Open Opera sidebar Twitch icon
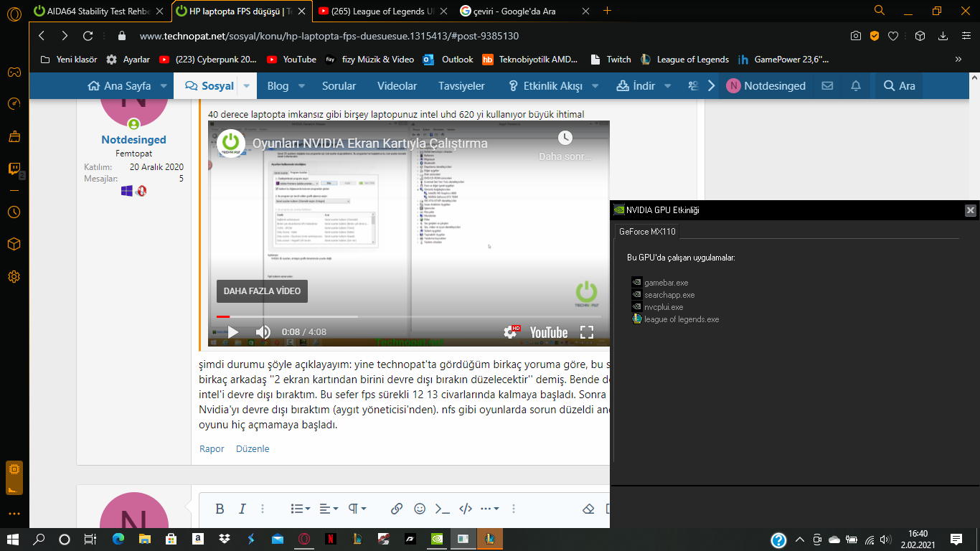 click(x=14, y=169)
